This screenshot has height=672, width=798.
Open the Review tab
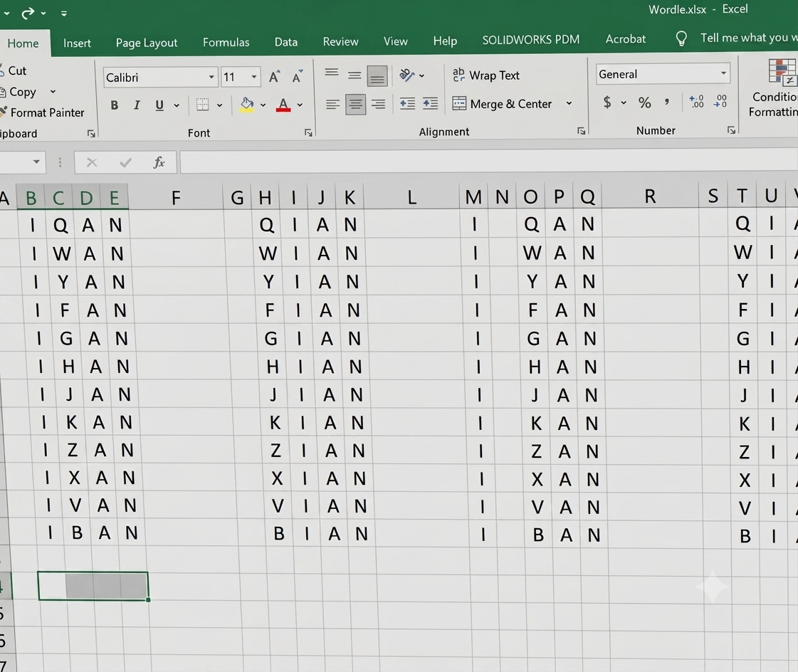340,41
